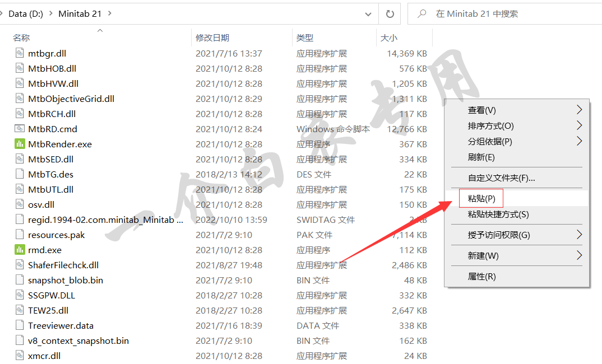Sort files by the 大小 column header
The height and width of the screenshot is (364, 602).
coord(389,38)
